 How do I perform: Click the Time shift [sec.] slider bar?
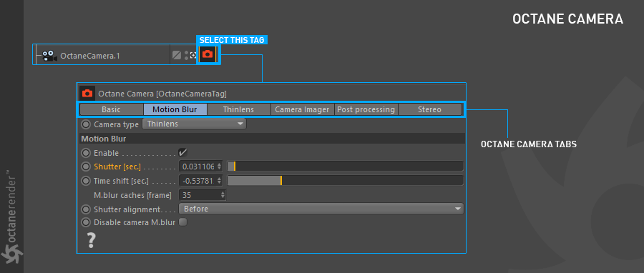(345, 180)
